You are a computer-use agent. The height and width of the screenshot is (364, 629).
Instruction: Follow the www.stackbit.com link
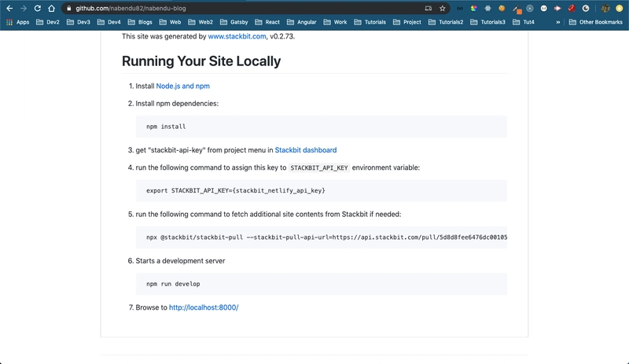[x=237, y=36]
